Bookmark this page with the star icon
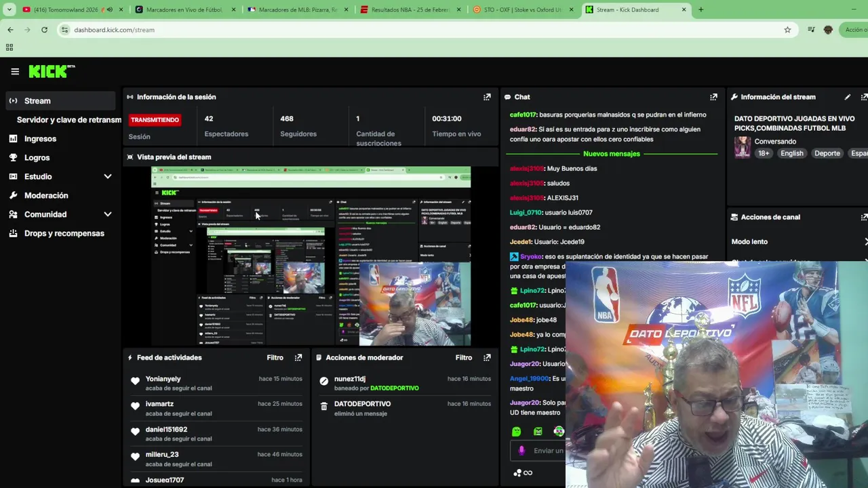The height and width of the screenshot is (488, 868). [x=787, y=30]
